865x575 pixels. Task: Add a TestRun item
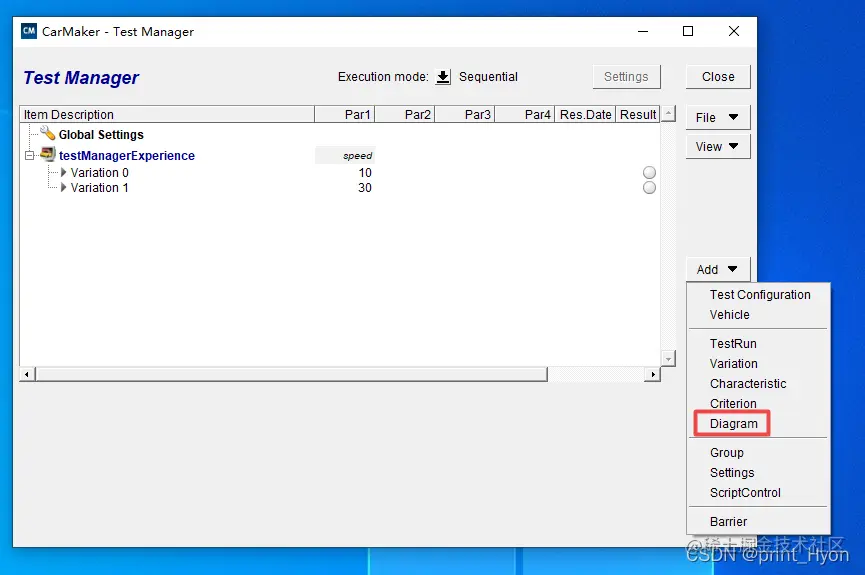(x=733, y=344)
